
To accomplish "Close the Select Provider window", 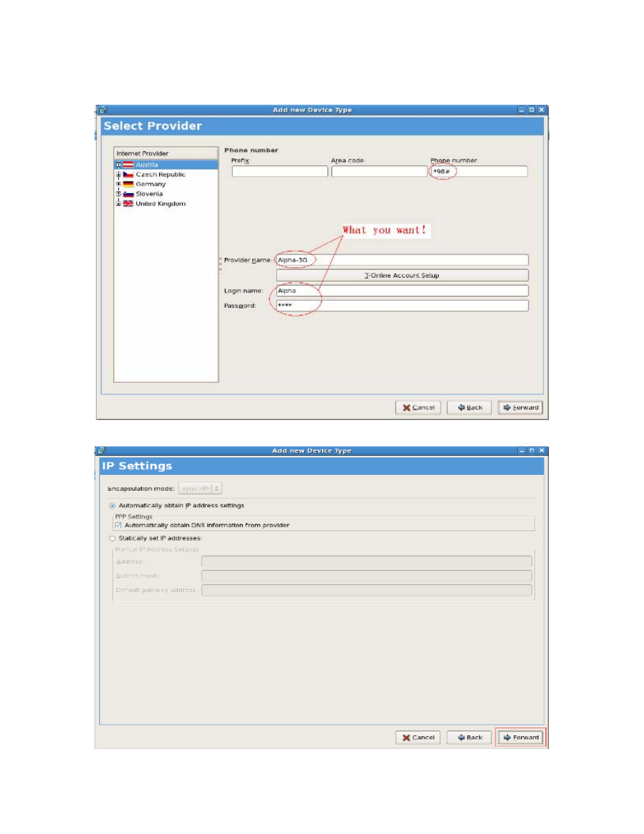I will pos(541,109).
